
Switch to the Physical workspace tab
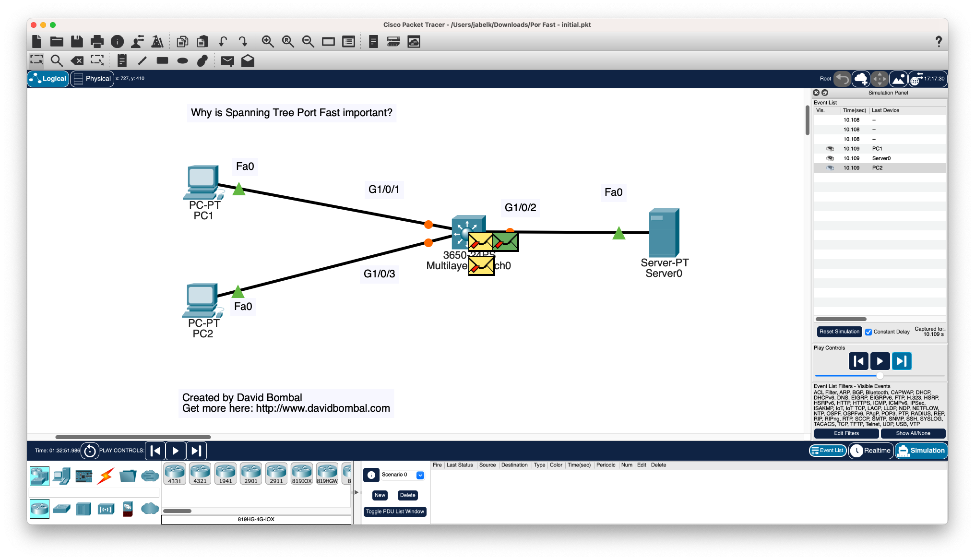[92, 79]
